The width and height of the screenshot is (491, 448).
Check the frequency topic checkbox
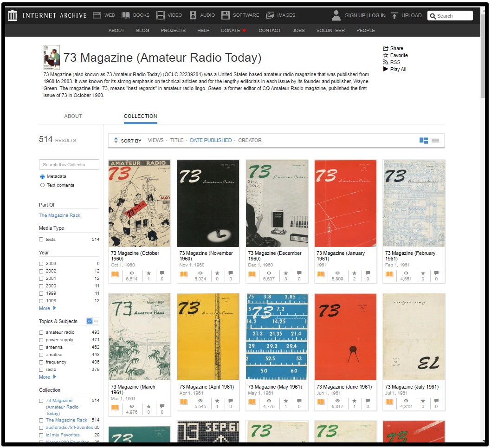41,362
